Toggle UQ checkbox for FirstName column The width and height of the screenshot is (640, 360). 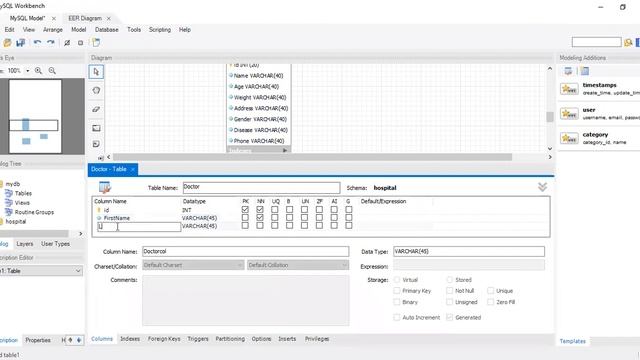point(275,218)
